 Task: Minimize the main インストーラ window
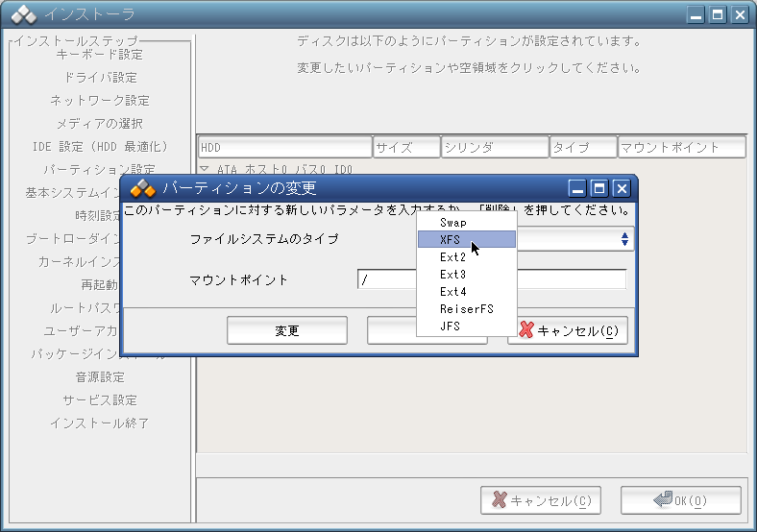(x=696, y=14)
